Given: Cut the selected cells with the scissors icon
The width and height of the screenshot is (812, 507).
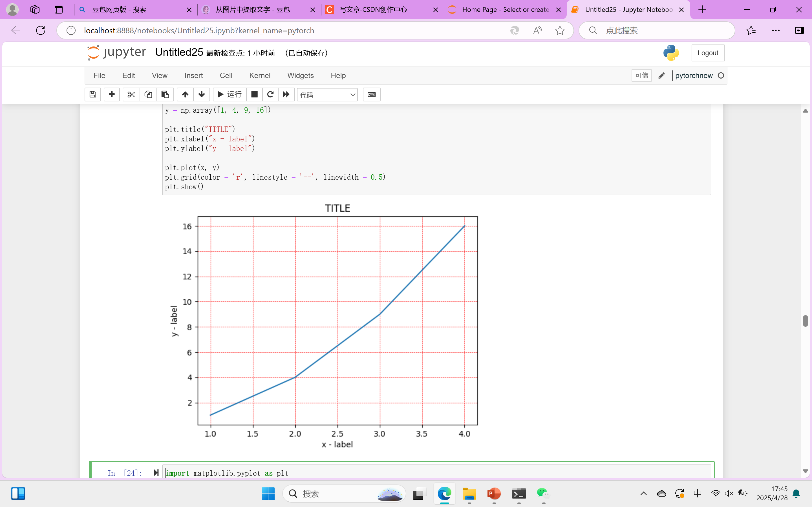Looking at the screenshot, I should click(x=131, y=95).
